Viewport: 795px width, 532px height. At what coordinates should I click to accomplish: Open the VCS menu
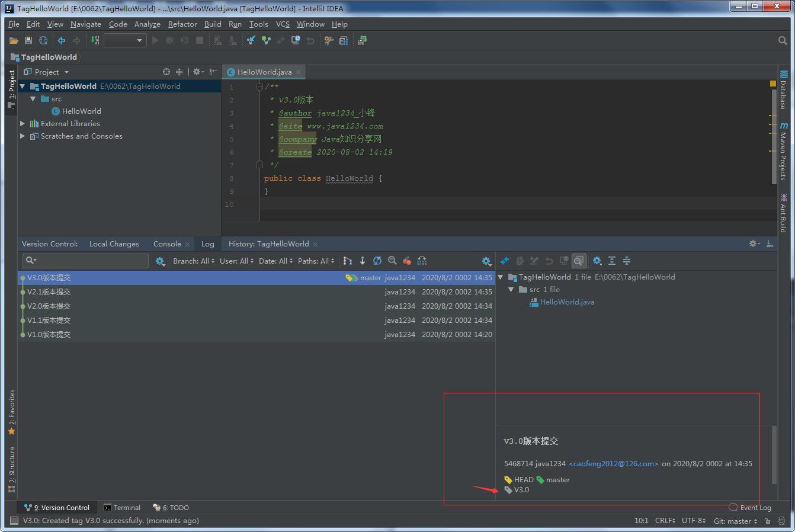(283, 24)
